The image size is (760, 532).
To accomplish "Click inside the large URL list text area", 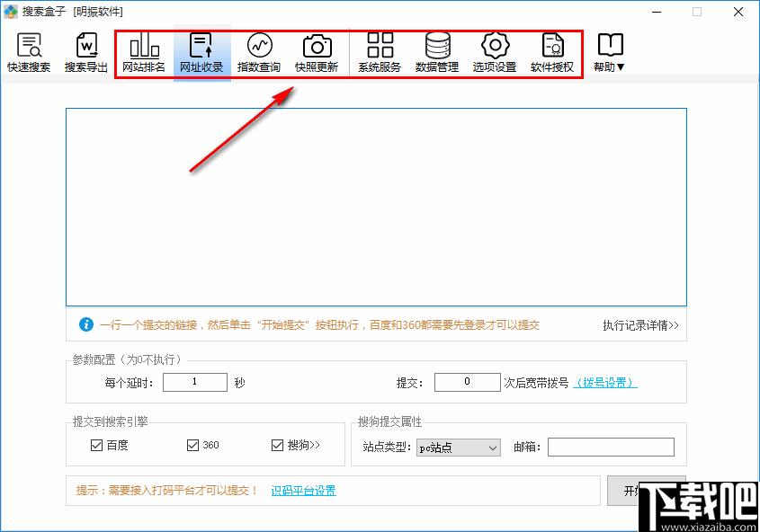I will click(376, 208).
